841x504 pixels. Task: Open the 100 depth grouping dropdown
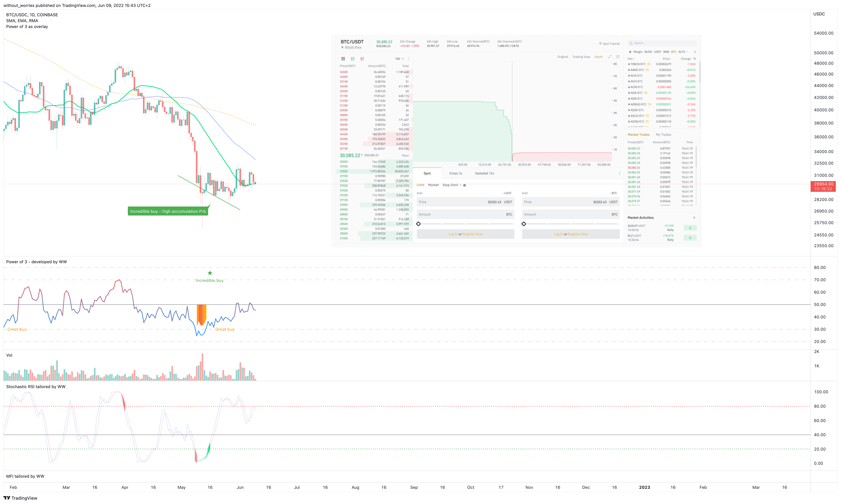point(399,59)
